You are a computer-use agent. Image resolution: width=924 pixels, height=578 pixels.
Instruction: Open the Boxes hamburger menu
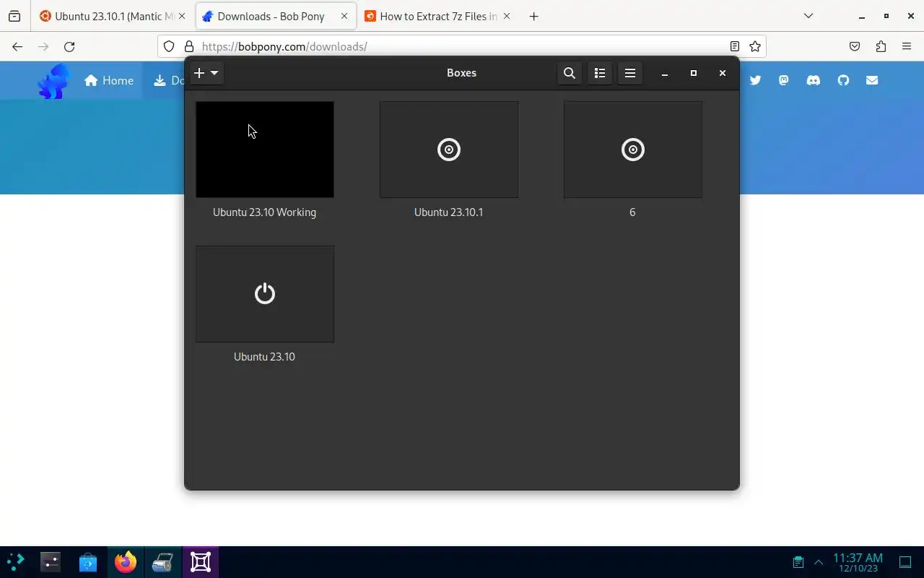630,73
